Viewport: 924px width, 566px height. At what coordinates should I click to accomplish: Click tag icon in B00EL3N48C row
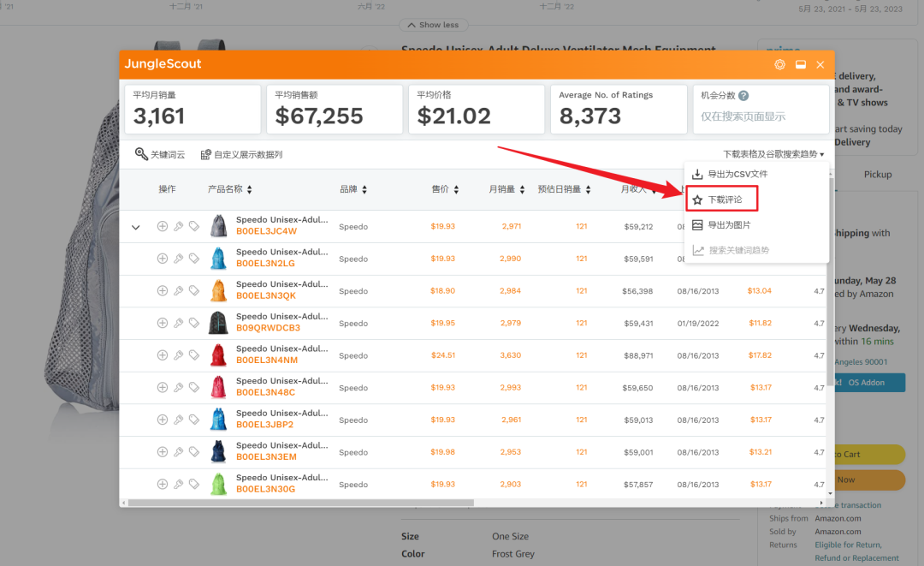[194, 387]
